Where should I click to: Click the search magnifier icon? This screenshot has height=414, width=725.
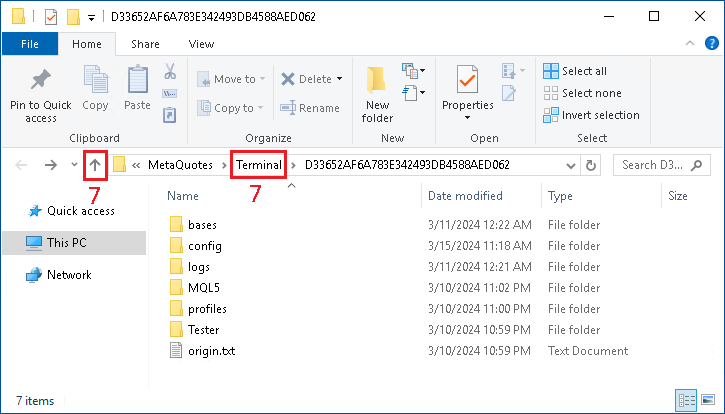point(697,165)
